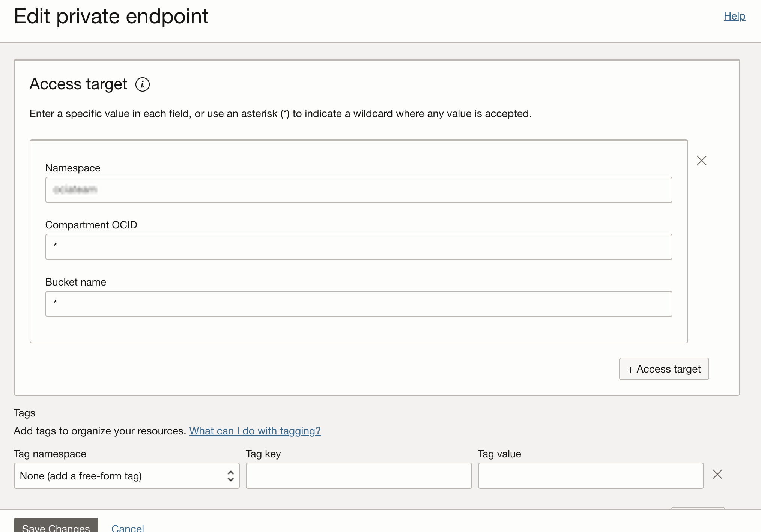Open the Tag namespace dropdown
The height and width of the screenshot is (532, 761).
click(126, 476)
